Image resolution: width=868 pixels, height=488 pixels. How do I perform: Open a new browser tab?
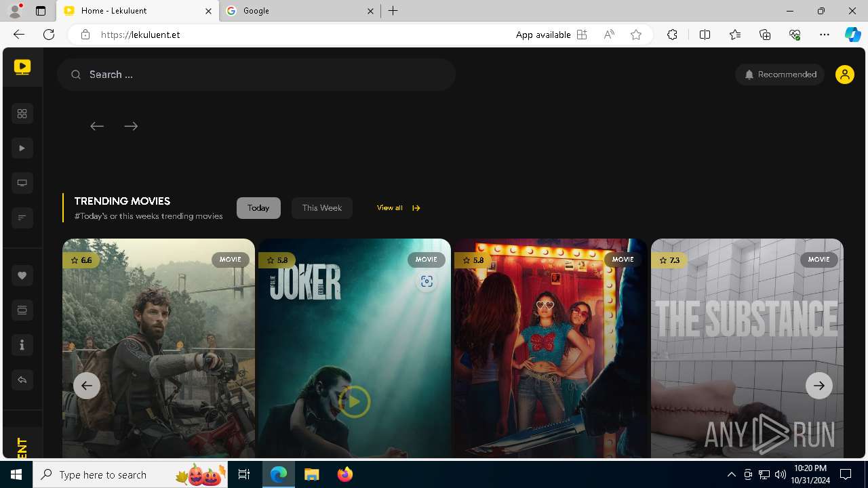click(393, 11)
